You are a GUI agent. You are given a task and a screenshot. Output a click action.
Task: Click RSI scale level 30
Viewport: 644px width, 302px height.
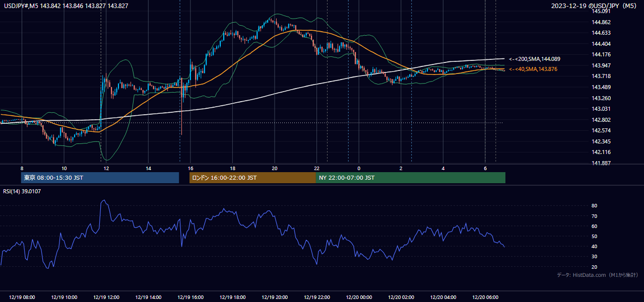pos(594,257)
